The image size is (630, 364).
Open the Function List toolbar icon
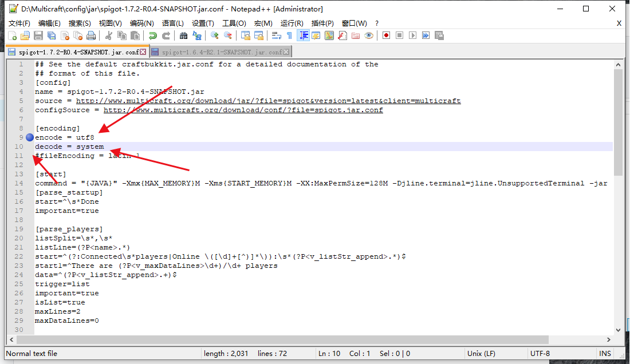pyautogui.click(x=342, y=35)
